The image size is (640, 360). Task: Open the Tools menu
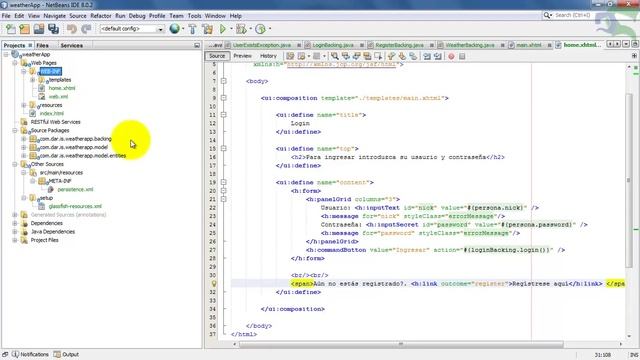coord(195,16)
